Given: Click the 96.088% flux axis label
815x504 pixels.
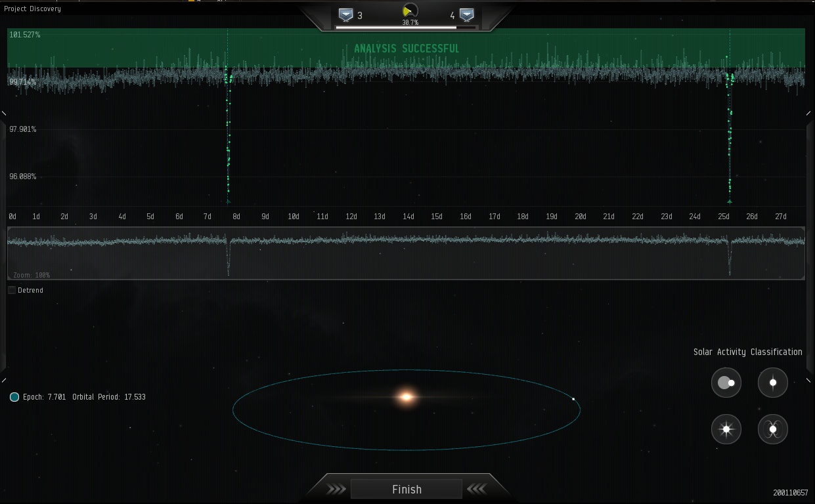Looking at the screenshot, I should point(23,177).
